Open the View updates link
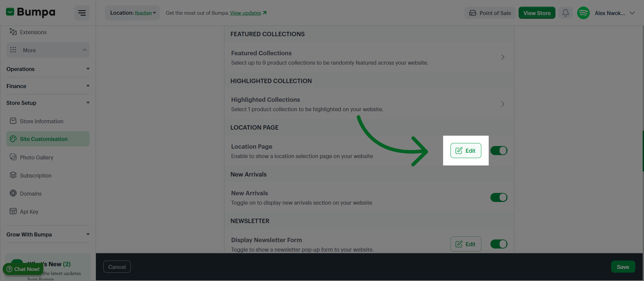This screenshot has height=281, width=644. pyautogui.click(x=246, y=13)
